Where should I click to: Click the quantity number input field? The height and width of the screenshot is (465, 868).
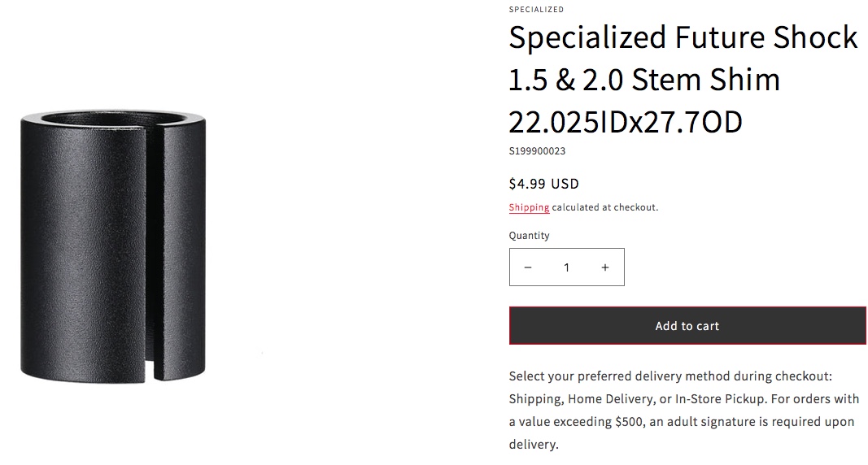(x=566, y=267)
